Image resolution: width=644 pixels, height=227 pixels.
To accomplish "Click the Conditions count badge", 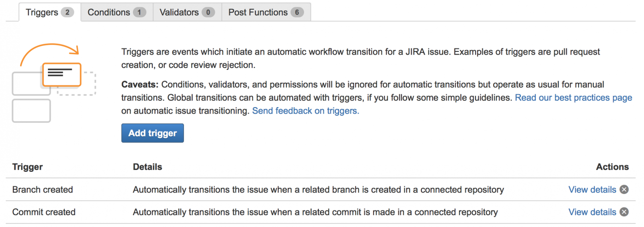I will 139,12.
